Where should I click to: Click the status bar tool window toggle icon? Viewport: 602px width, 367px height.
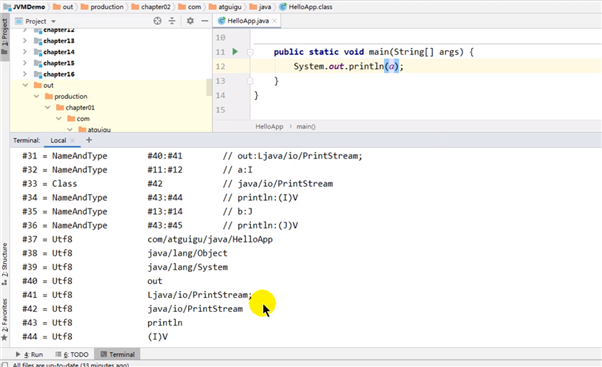click(5, 364)
